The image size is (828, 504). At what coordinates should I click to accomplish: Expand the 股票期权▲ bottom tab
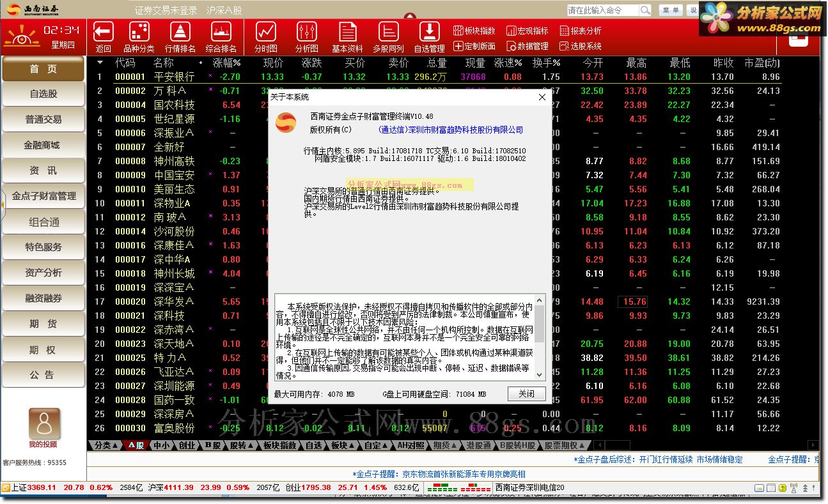565,445
